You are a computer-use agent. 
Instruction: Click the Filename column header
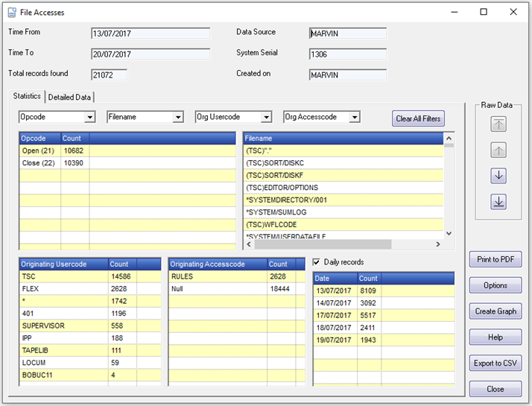coord(343,139)
